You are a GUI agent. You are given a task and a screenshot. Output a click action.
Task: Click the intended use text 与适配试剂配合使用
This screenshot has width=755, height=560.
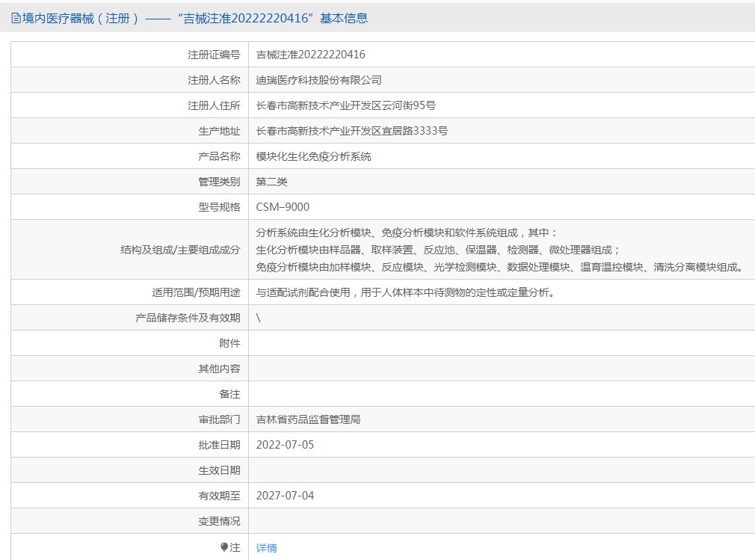point(405,292)
